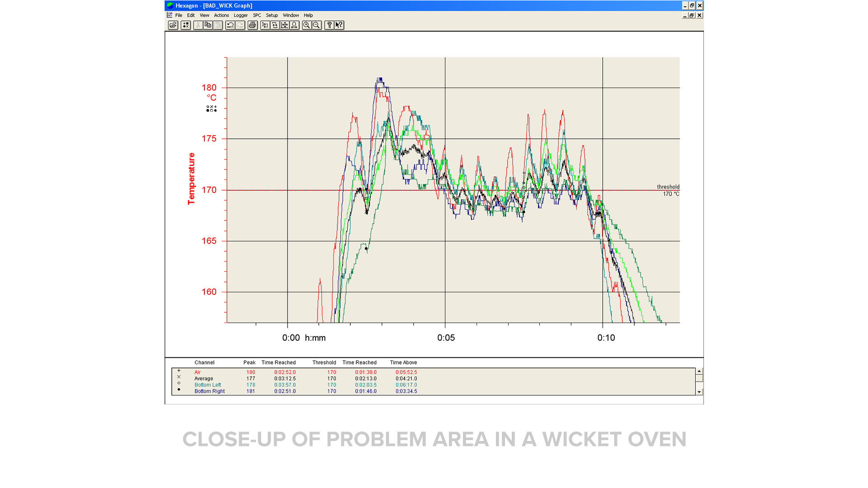Click the Peak column header
This screenshot has height=488, width=868.
250,362
